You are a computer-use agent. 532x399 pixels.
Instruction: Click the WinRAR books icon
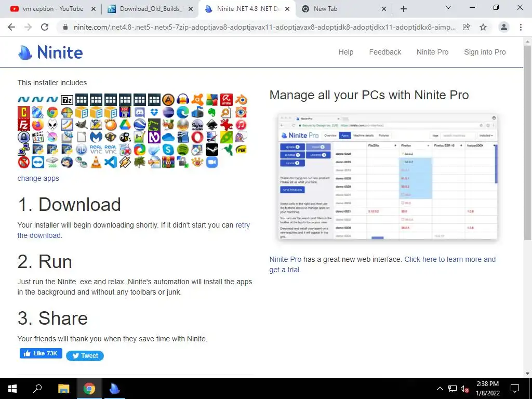pos(168,162)
